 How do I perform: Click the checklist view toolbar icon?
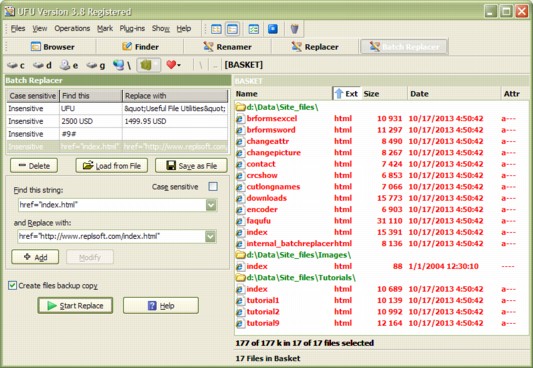coord(254,29)
